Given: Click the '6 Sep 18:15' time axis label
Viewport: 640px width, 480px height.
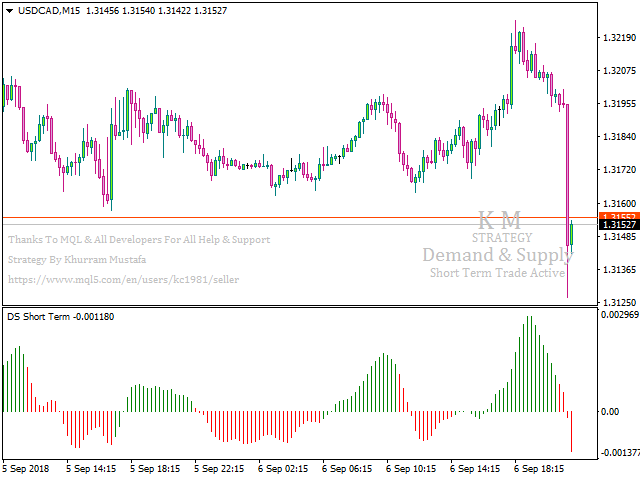Looking at the screenshot, I should [540, 467].
